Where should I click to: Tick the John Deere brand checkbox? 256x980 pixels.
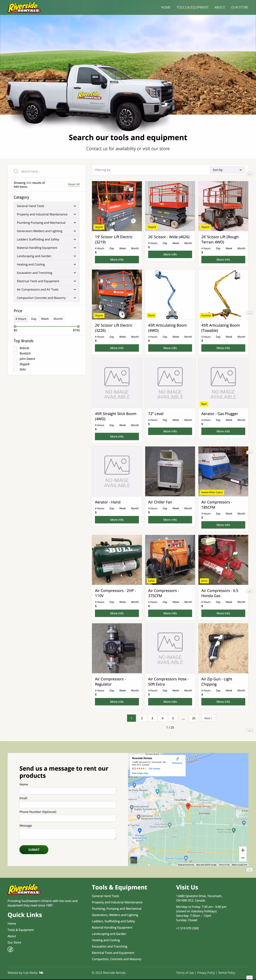[x=16, y=359]
